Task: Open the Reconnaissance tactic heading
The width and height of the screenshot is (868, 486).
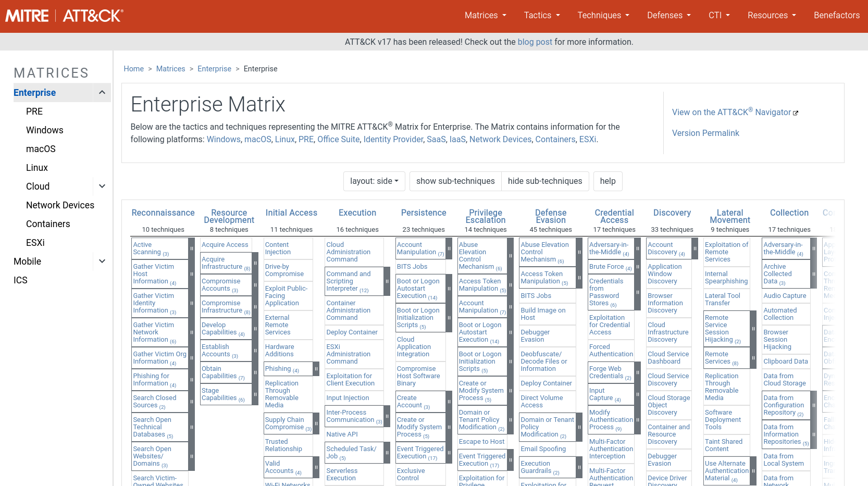Action: (x=163, y=213)
